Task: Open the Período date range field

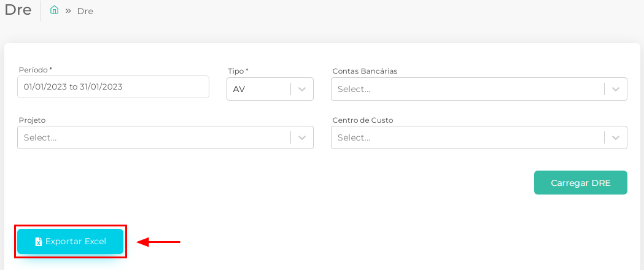Action: (114, 87)
